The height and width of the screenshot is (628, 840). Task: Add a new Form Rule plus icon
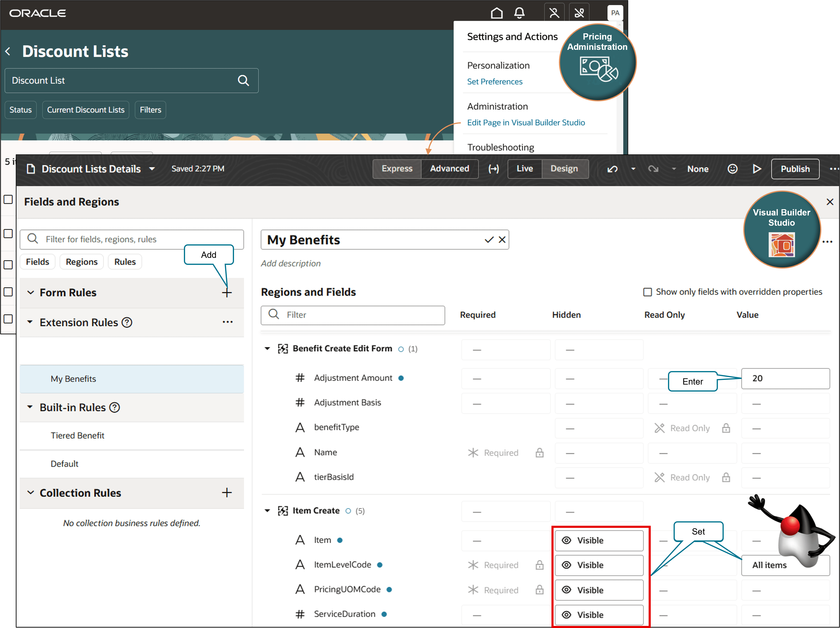(227, 293)
